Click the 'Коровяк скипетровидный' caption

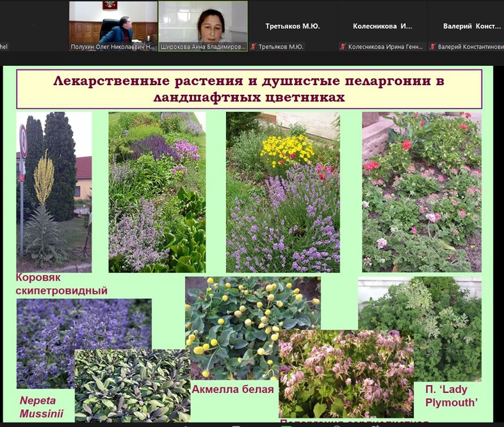[61, 285]
